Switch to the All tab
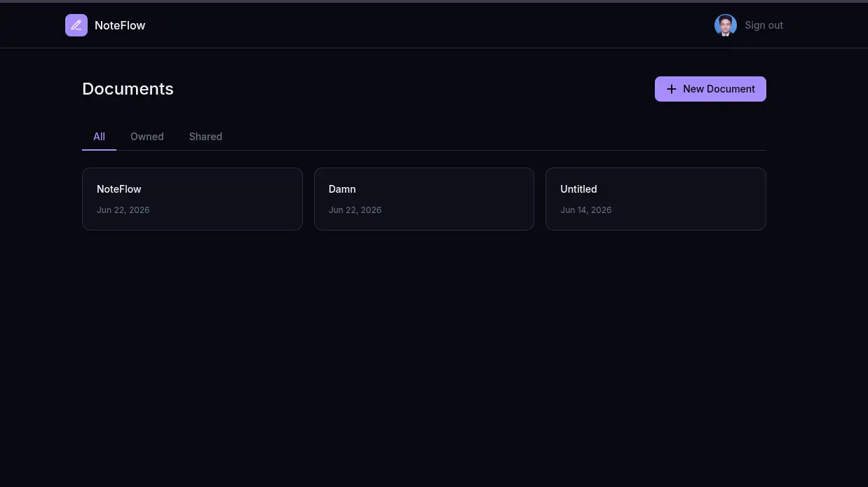Viewport: 868px width, 487px height. tap(99, 137)
